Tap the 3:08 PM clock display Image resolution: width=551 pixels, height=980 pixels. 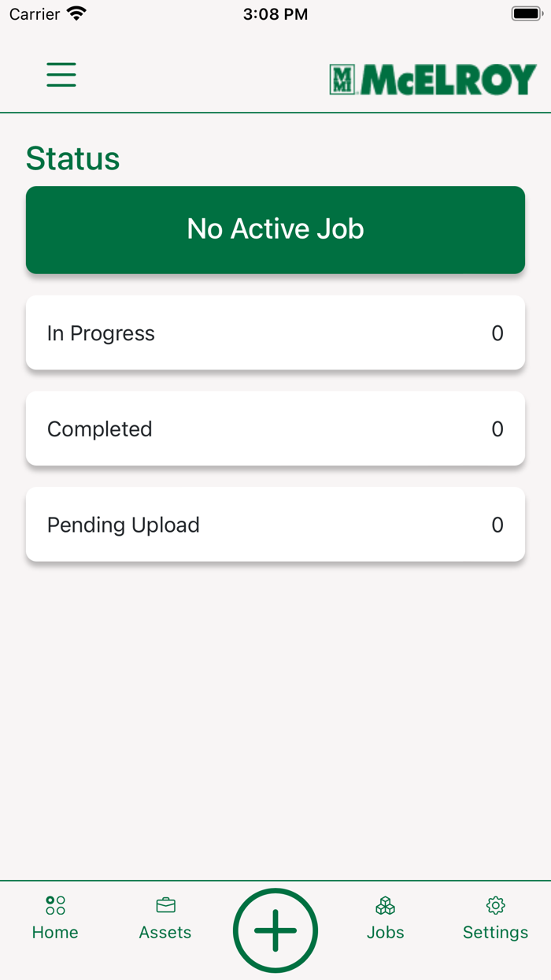click(275, 13)
